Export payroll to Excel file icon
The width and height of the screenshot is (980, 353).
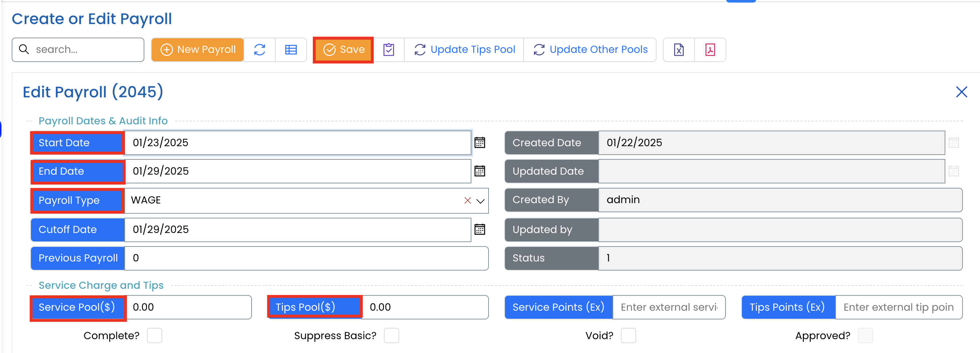point(679,50)
